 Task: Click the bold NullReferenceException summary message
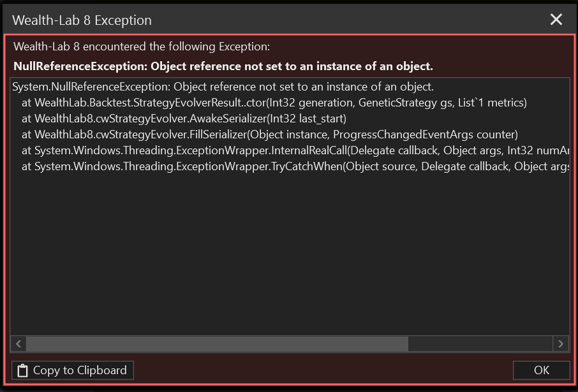(x=223, y=66)
